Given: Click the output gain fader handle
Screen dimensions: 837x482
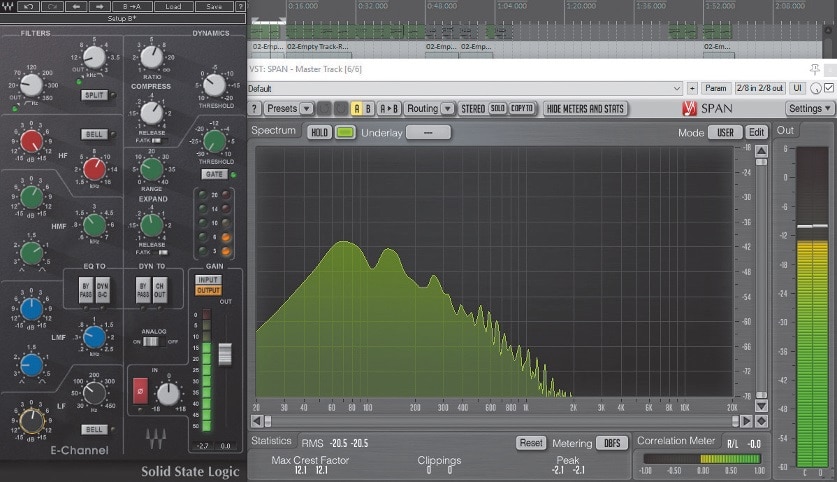Looking at the screenshot, I should tap(225, 354).
